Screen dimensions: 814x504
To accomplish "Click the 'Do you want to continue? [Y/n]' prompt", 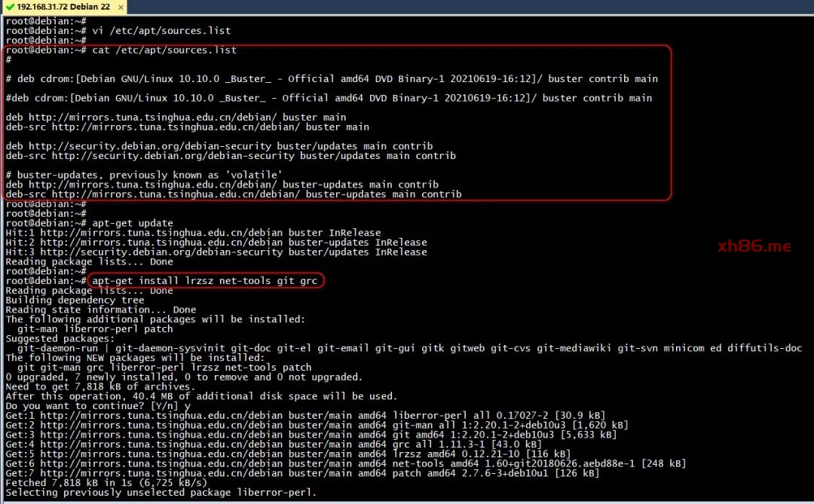I will pyautogui.click(x=93, y=405).
